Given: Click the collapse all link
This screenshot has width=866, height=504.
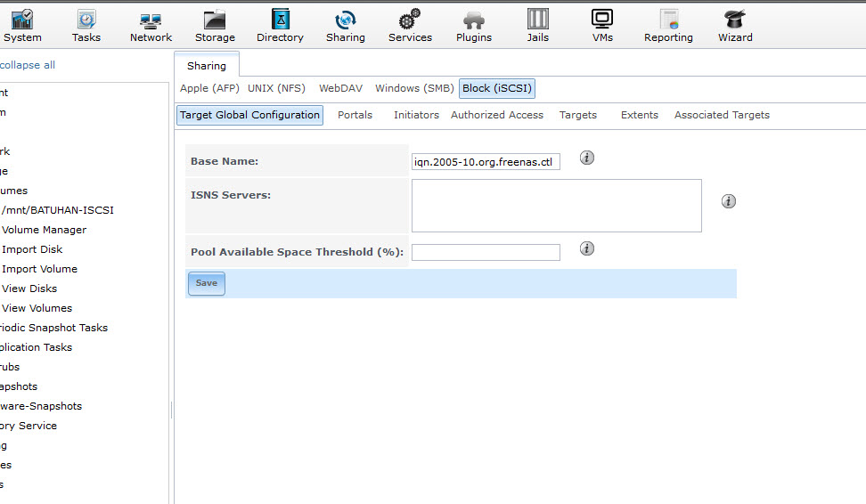Looking at the screenshot, I should pyautogui.click(x=27, y=65).
